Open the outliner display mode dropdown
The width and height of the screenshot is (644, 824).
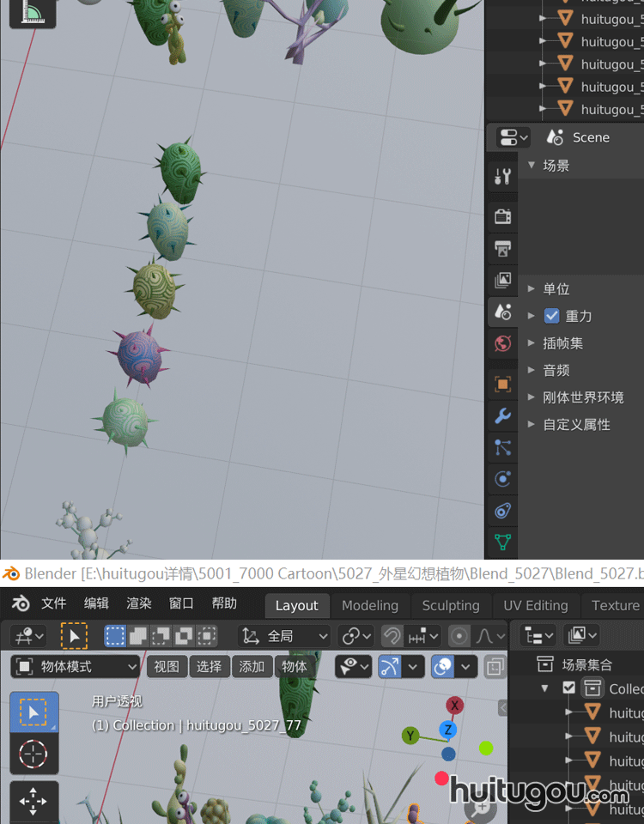pyautogui.click(x=538, y=636)
